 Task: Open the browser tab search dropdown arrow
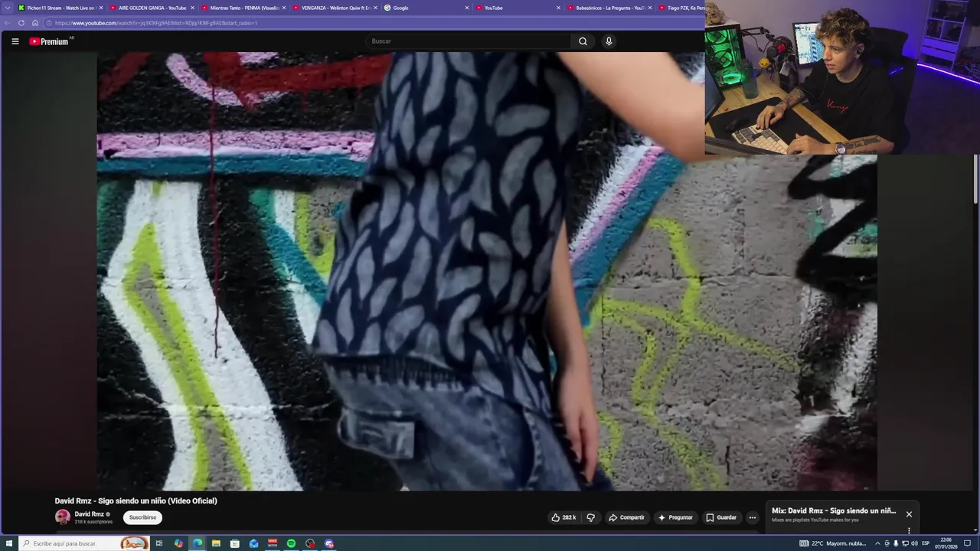8,8
